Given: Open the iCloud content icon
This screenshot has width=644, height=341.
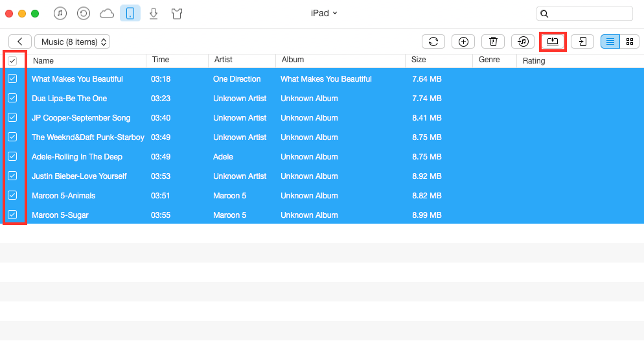Looking at the screenshot, I should 107,14.
